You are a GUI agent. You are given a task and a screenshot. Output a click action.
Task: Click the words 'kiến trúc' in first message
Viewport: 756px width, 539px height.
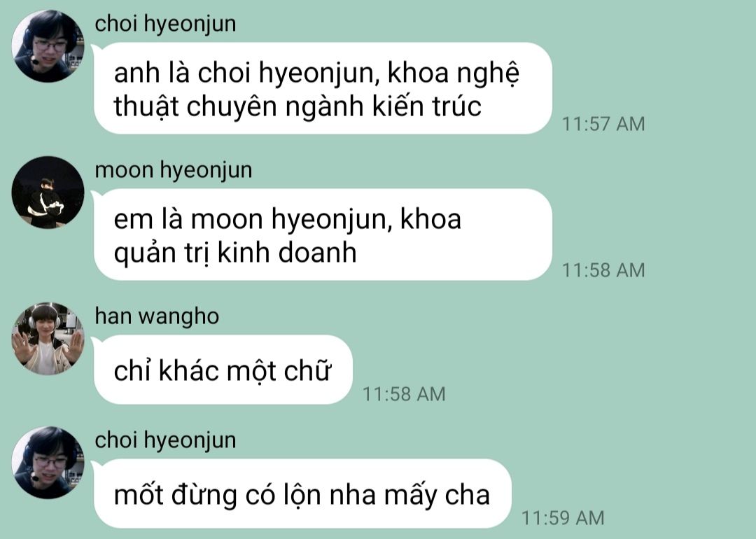(427, 106)
